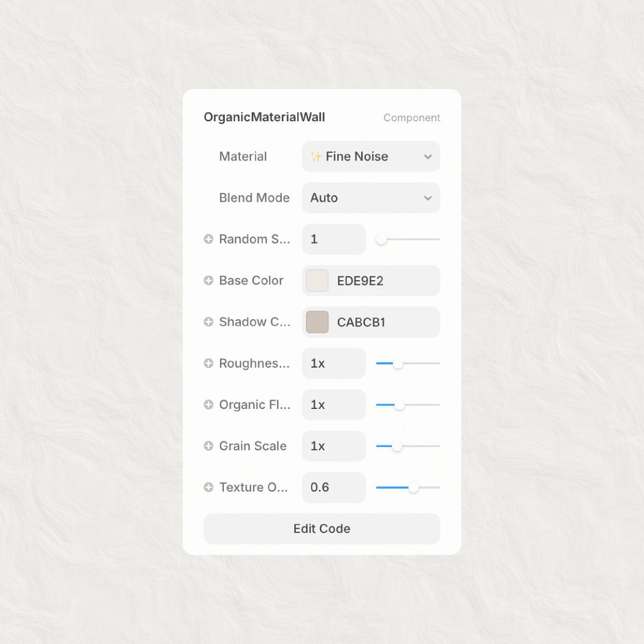Click the Roughness slider handle
Screen dimensions: 644x644
click(x=398, y=363)
